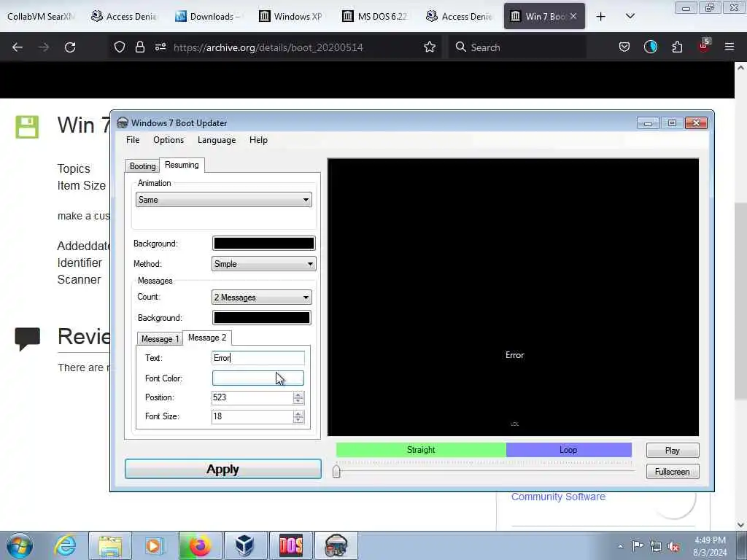Screen dimensions: 747x560
Task: Select the Resuming tab
Action: pyautogui.click(x=182, y=165)
